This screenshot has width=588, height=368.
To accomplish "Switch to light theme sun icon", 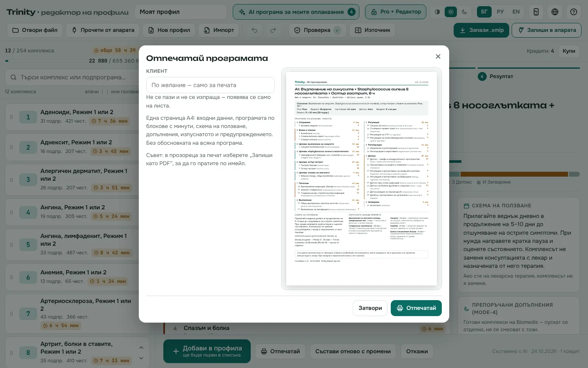I will pyautogui.click(x=451, y=12).
